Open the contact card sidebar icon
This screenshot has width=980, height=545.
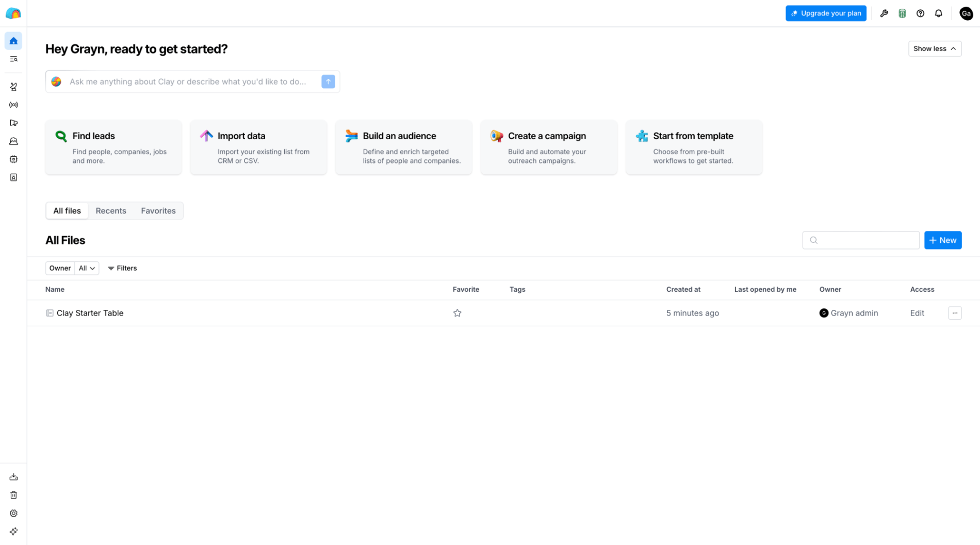tap(13, 177)
